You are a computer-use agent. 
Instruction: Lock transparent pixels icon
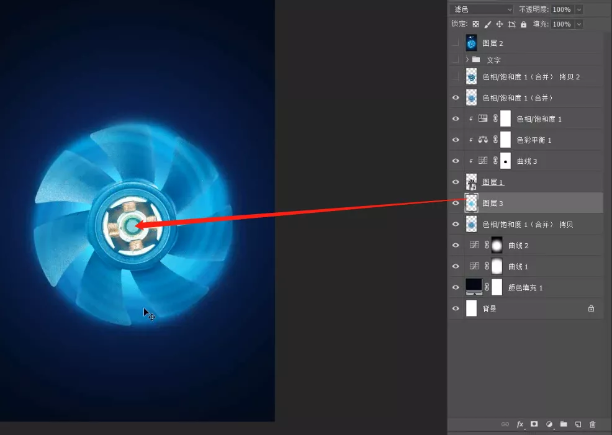tap(475, 24)
